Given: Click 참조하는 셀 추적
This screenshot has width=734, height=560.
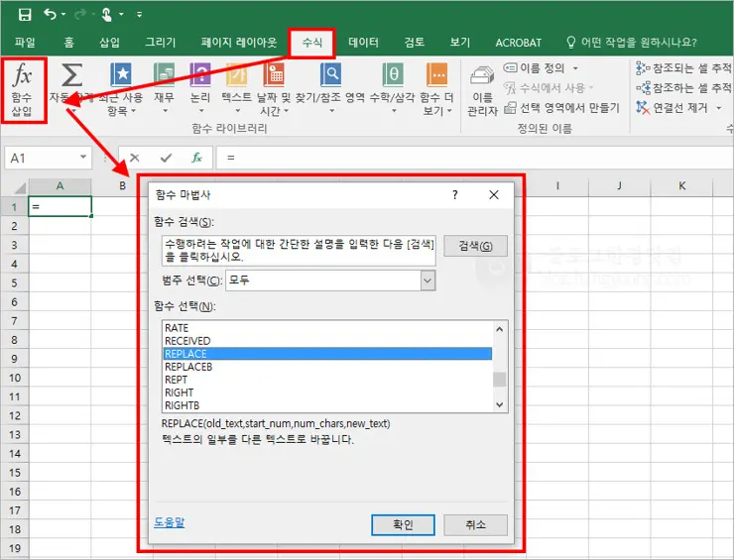Looking at the screenshot, I should click(x=684, y=88).
